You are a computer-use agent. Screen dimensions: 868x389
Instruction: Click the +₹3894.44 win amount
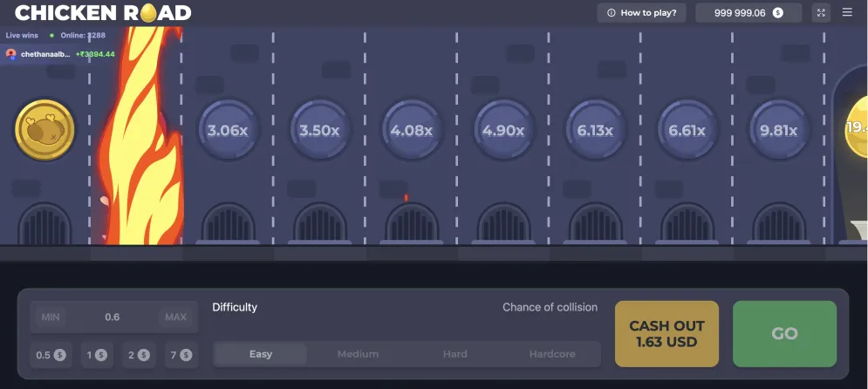(x=95, y=54)
